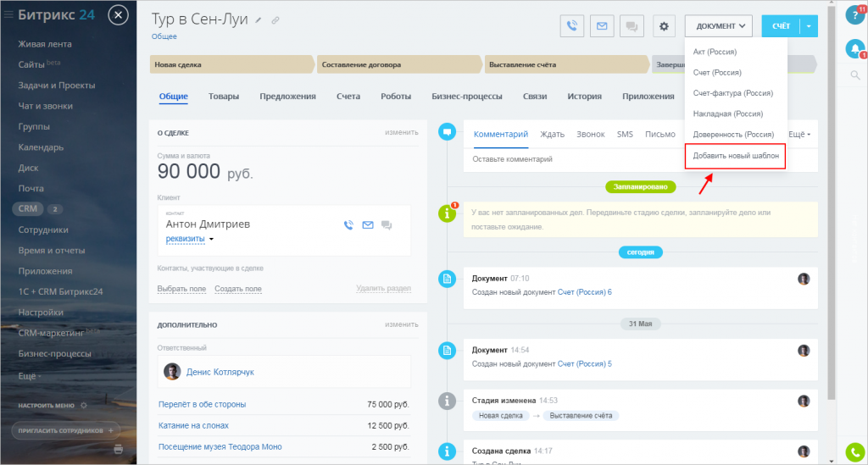Choose Накладная (Россия) template

point(728,113)
